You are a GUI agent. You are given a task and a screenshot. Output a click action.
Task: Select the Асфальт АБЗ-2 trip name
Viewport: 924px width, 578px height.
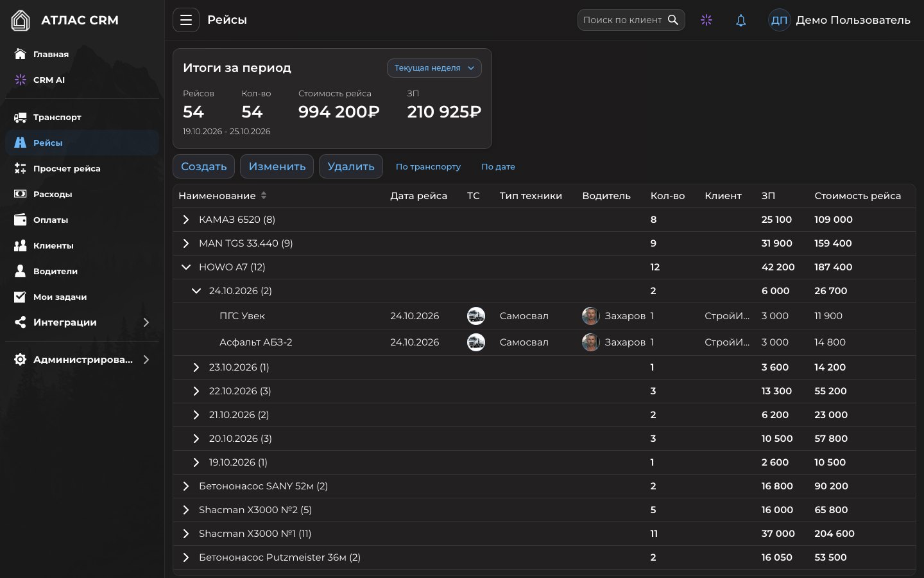256,342
